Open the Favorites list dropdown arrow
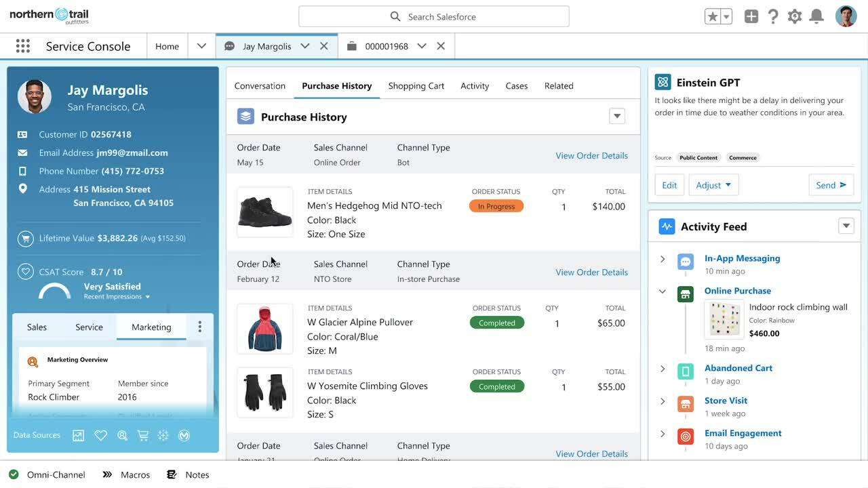This screenshot has width=868, height=488. pos(726,17)
